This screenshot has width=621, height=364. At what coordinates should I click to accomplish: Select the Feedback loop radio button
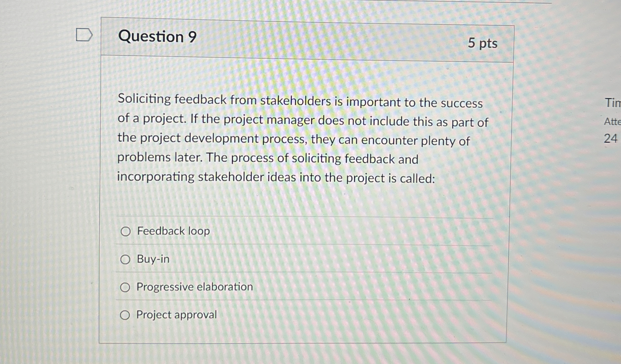126,231
